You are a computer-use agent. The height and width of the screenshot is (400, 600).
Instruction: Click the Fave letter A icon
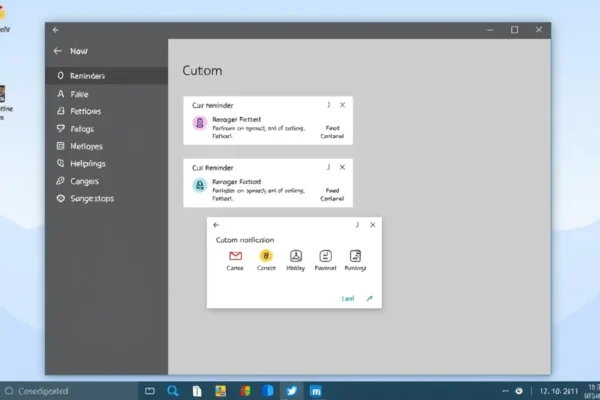point(60,94)
